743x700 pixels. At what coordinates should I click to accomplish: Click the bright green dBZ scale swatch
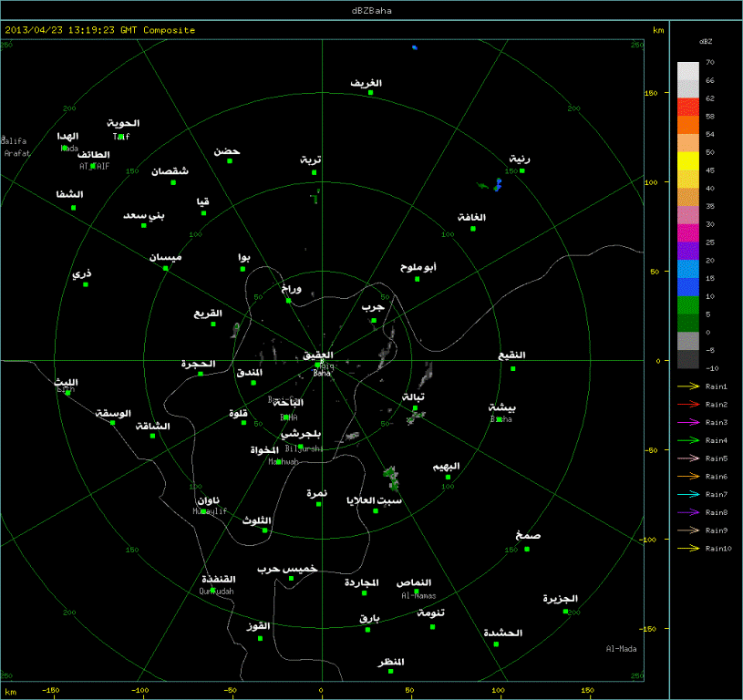click(x=688, y=305)
